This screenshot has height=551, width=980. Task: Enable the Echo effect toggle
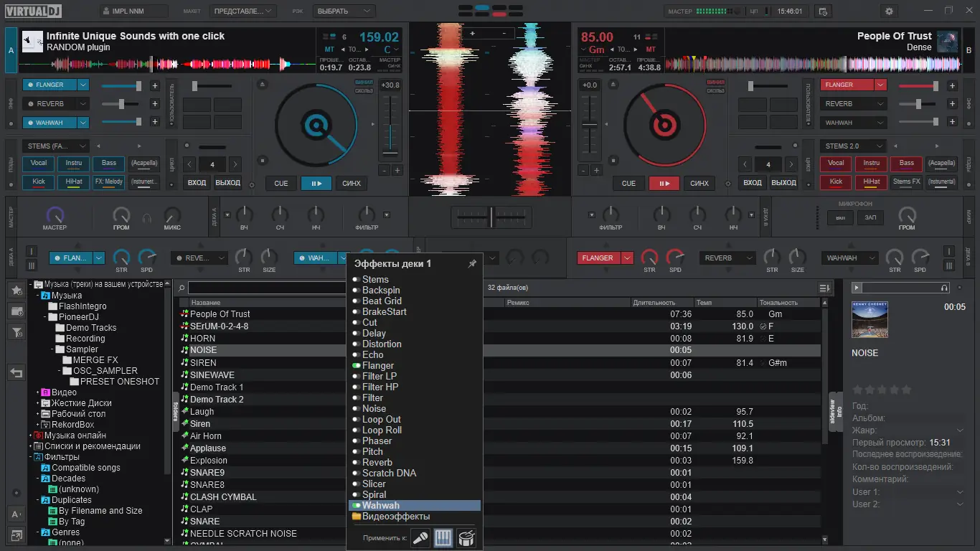356,355
